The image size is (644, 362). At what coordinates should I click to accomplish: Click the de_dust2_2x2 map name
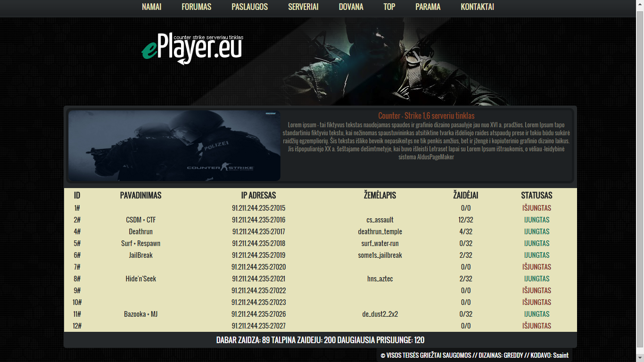[x=380, y=314]
